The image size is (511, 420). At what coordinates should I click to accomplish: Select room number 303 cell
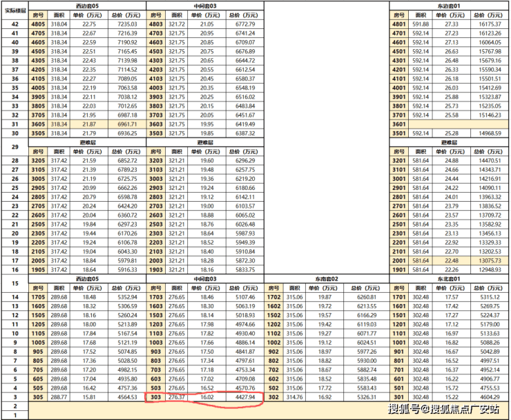click(x=156, y=397)
